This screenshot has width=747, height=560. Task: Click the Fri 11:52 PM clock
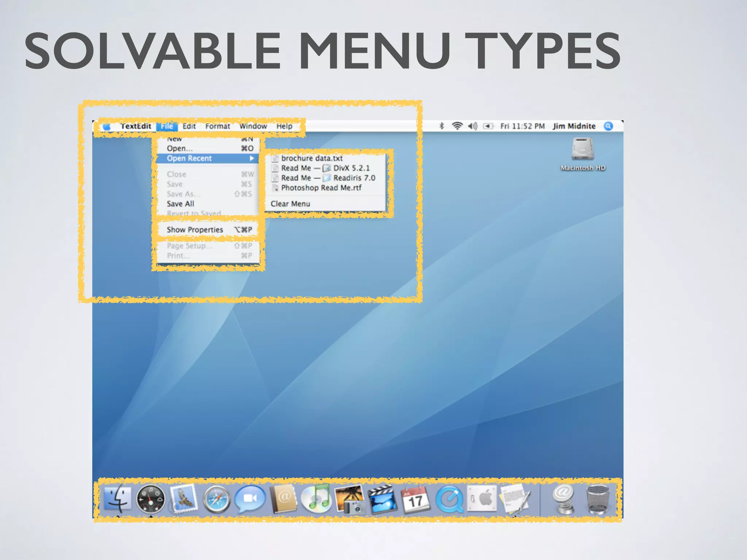[522, 126]
